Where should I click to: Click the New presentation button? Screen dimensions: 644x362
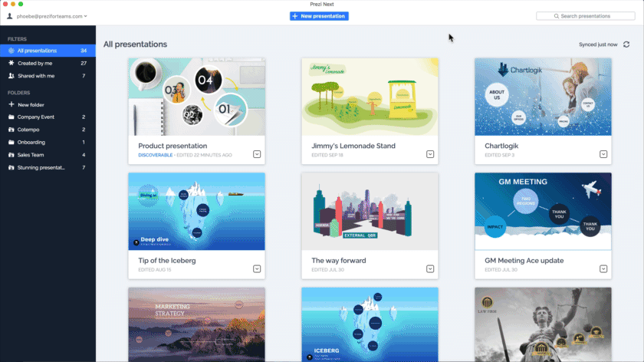pos(319,16)
